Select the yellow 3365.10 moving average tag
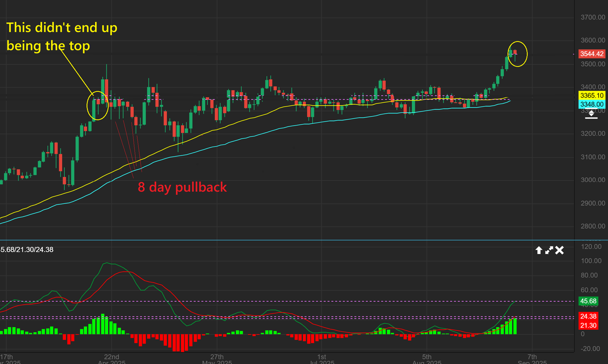The image size is (608, 364). click(592, 95)
